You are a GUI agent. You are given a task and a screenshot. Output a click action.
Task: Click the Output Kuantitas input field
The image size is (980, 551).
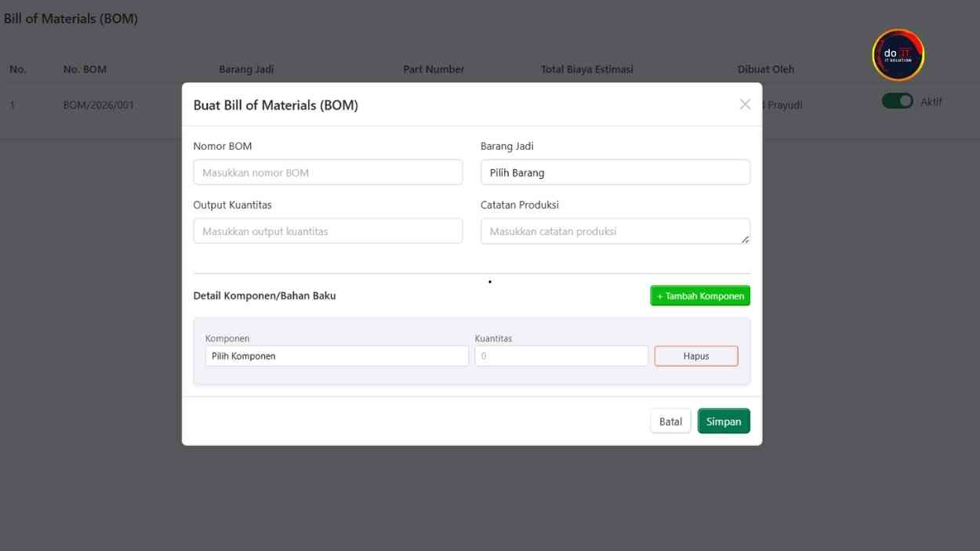pos(328,230)
